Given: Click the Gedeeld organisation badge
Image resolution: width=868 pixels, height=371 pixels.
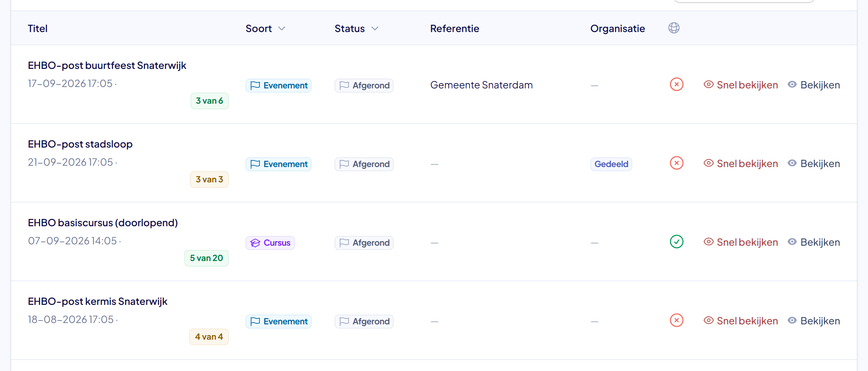Looking at the screenshot, I should [x=611, y=164].
